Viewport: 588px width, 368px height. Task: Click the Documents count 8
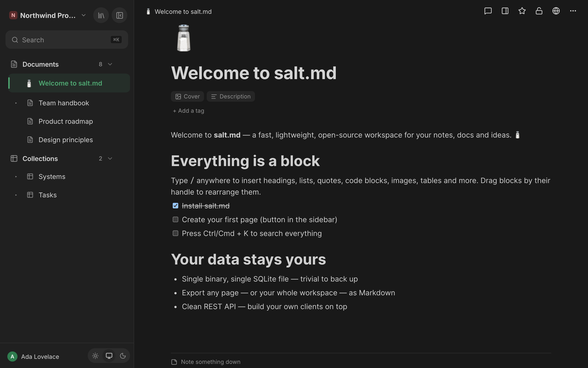pyautogui.click(x=101, y=64)
